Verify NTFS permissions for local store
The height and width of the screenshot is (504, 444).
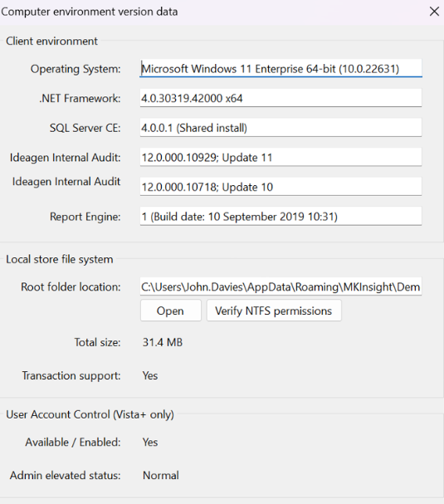coord(274,311)
